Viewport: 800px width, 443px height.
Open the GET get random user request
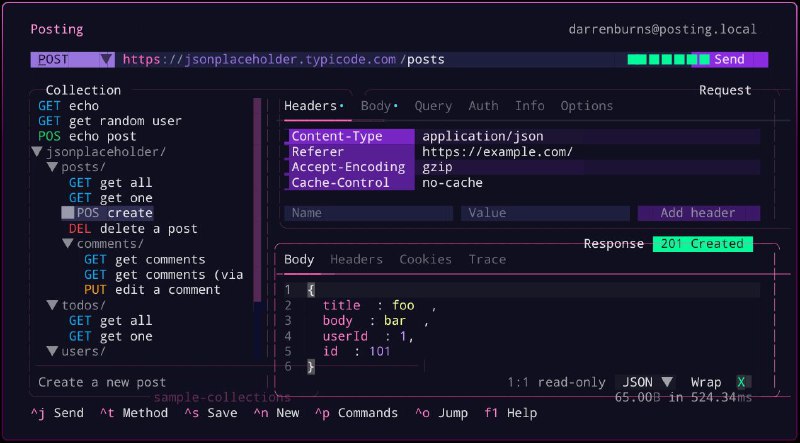click(x=110, y=121)
